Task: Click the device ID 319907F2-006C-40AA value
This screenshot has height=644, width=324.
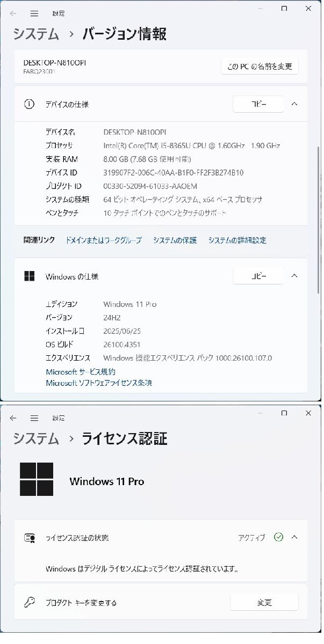Action: [173, 172]
